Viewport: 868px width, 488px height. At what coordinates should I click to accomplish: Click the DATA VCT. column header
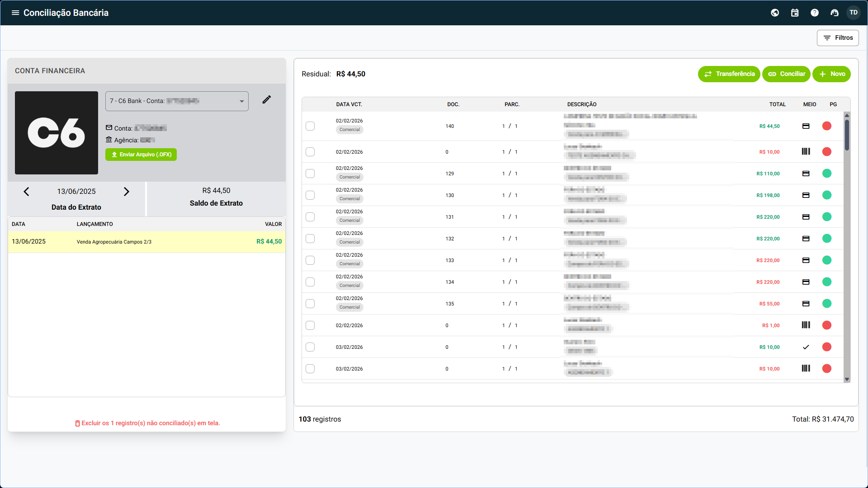(x=349, y=104)
